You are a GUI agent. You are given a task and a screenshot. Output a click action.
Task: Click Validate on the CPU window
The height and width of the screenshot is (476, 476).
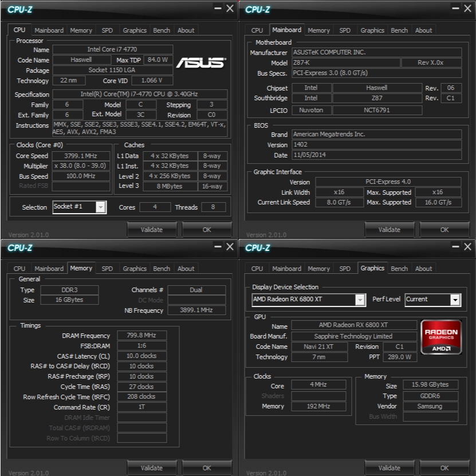(x=152, y=229)
